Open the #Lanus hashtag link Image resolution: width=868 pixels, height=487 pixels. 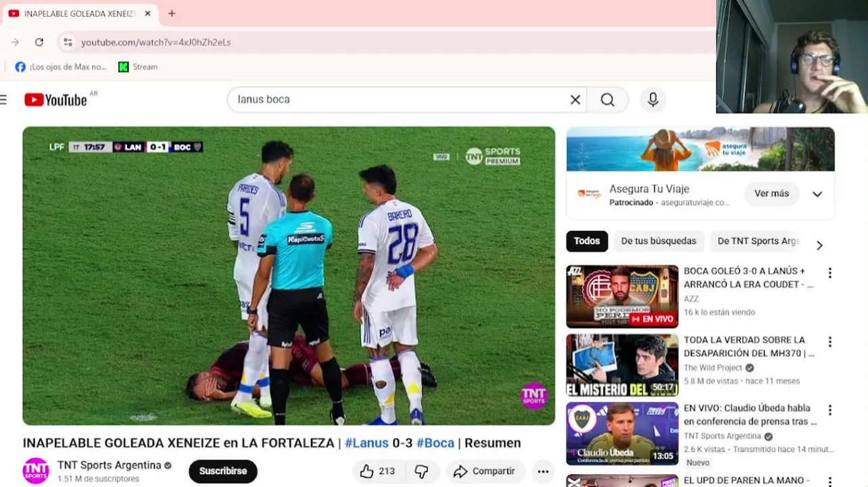tap(366, 443)
